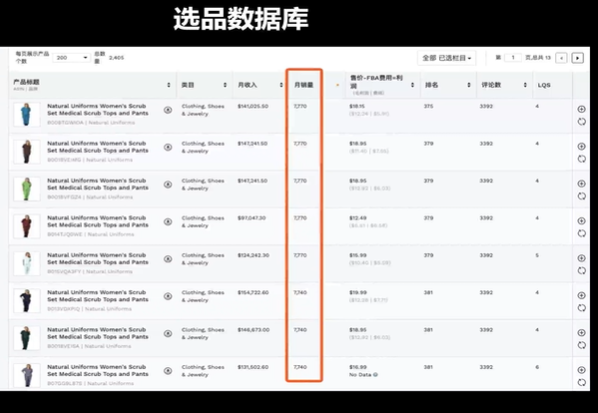The image size is (598, 413).
Task: Go to the previous results page
Action: coord(561,58)
